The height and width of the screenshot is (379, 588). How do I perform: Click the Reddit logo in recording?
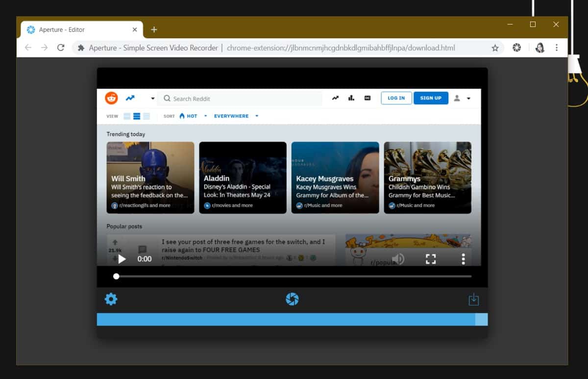tap(111, 98)
